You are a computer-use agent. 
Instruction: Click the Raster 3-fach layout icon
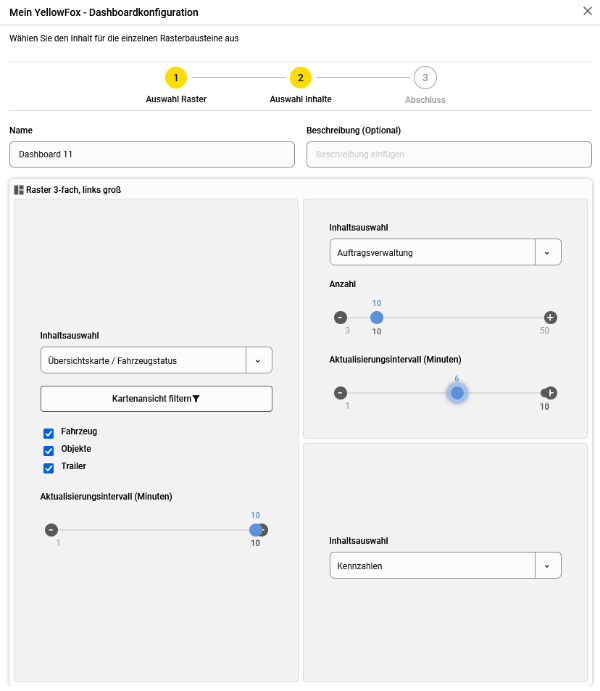(19, 189)
